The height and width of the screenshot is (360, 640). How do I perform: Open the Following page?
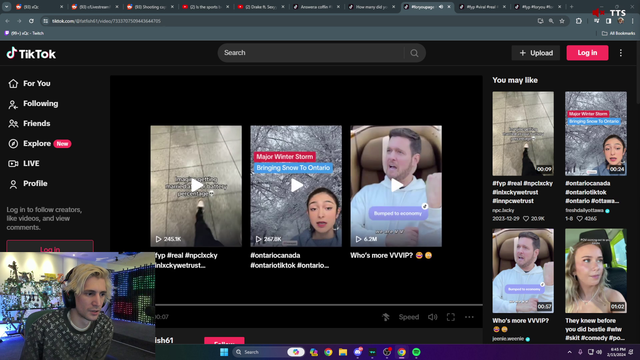[x=33, y=104]
